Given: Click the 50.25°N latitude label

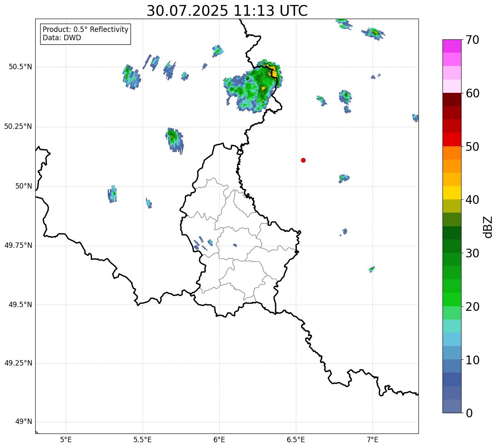Looking at the screenshot, I should click(x=18, y=126).
